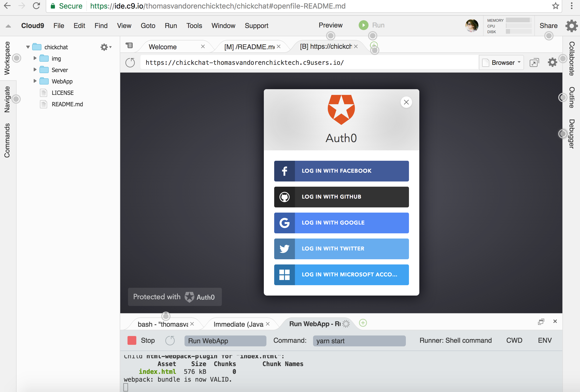
Task: Click the yarn start command field
Action: click(x=359, y=341)
